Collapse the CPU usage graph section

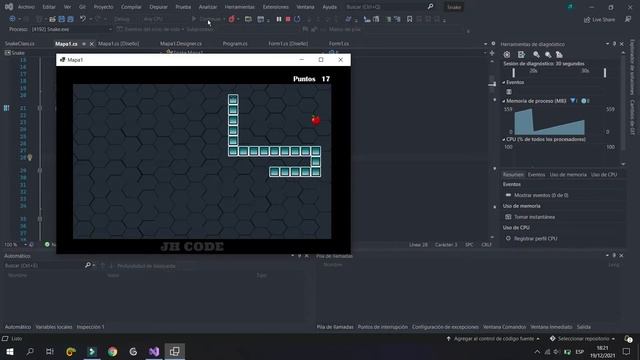click(x=504, y=140)
